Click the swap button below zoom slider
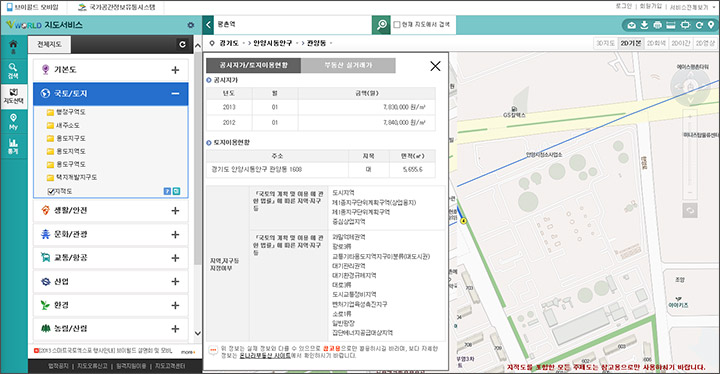This screenshot has width=720, height=374. click(690, 210)
